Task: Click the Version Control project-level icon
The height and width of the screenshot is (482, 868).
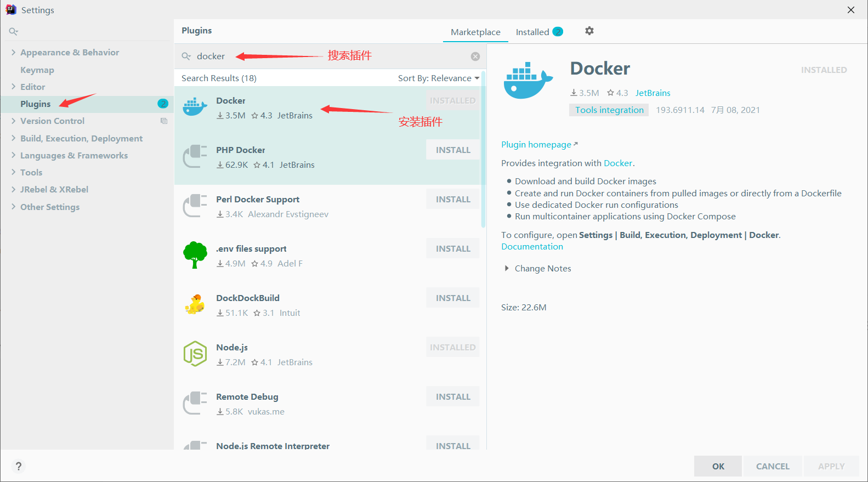Action: pyautogui.click(x=163, y=121)
